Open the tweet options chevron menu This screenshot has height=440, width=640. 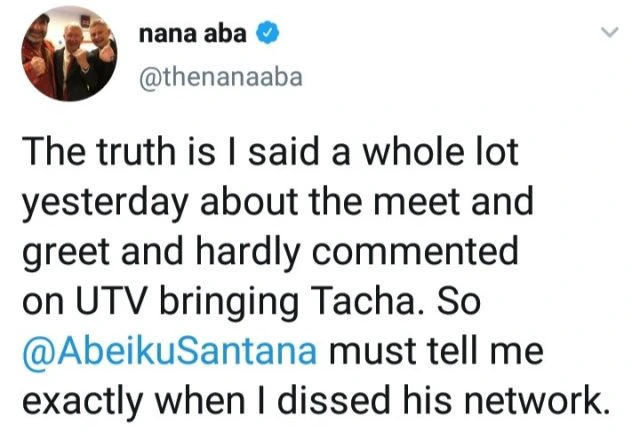[x=610, y=32]
